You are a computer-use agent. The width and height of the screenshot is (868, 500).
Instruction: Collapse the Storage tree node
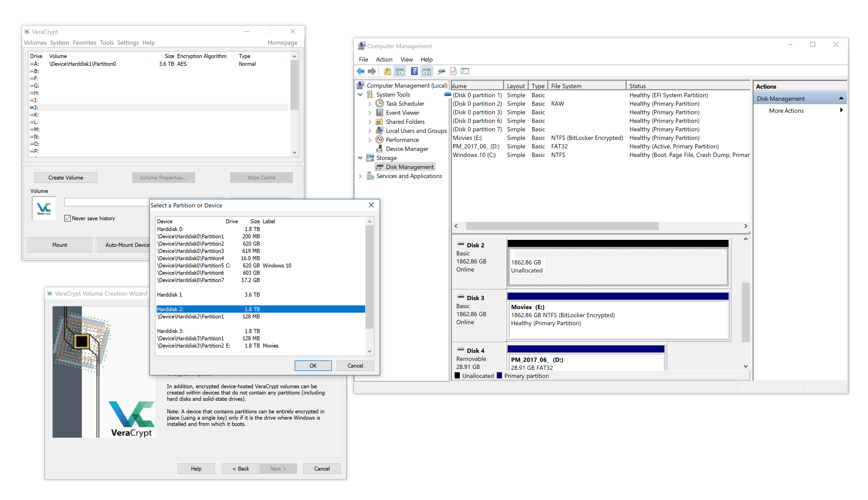click(360, 158)
